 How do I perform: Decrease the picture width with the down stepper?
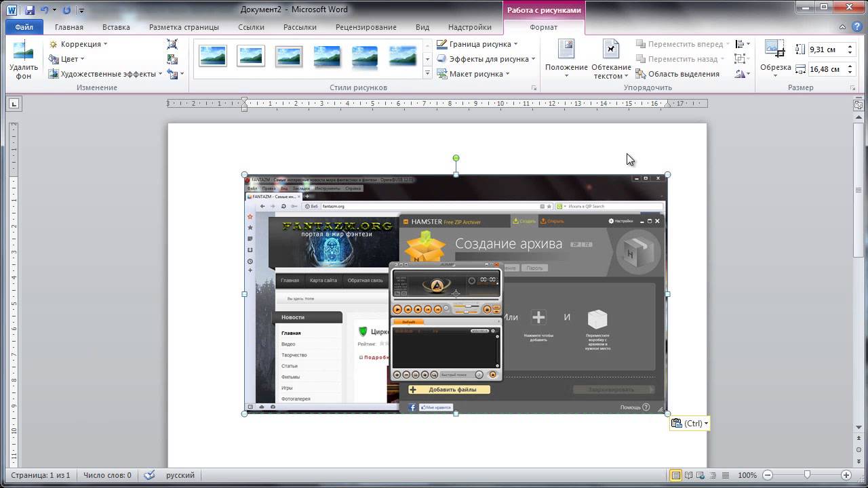point(850,72)
